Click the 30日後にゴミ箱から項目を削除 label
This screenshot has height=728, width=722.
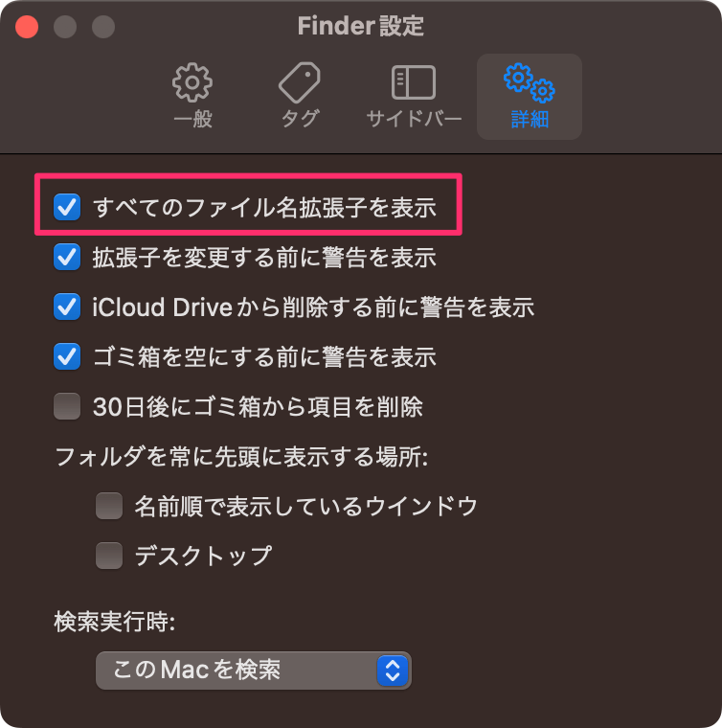(258, 407)
